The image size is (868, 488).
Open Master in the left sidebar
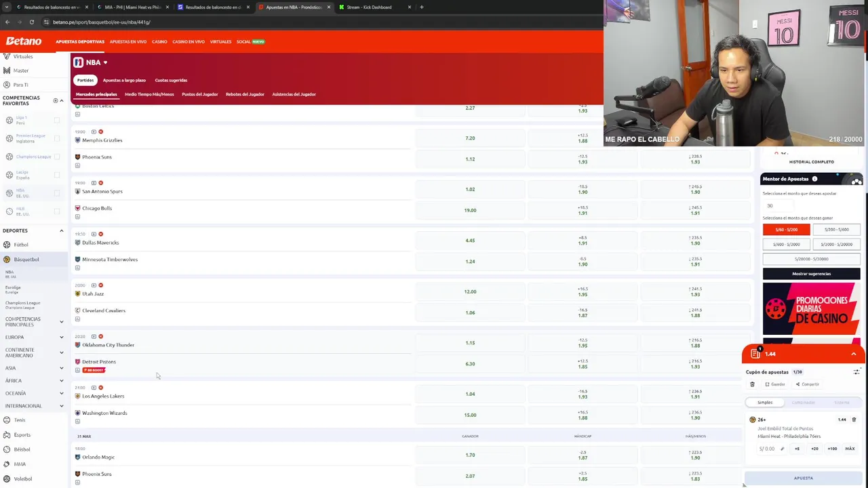coord(21,70)
